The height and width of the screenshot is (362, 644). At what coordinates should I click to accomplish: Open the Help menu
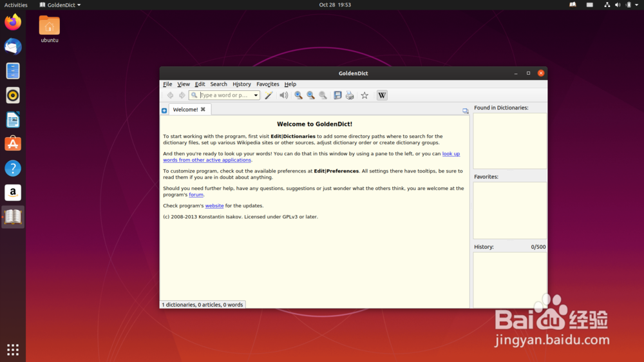(290, 84)
